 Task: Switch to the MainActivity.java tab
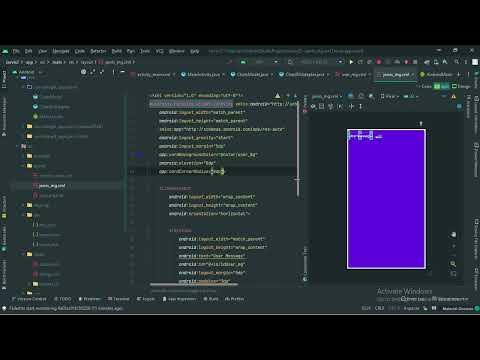pos(203,75)
